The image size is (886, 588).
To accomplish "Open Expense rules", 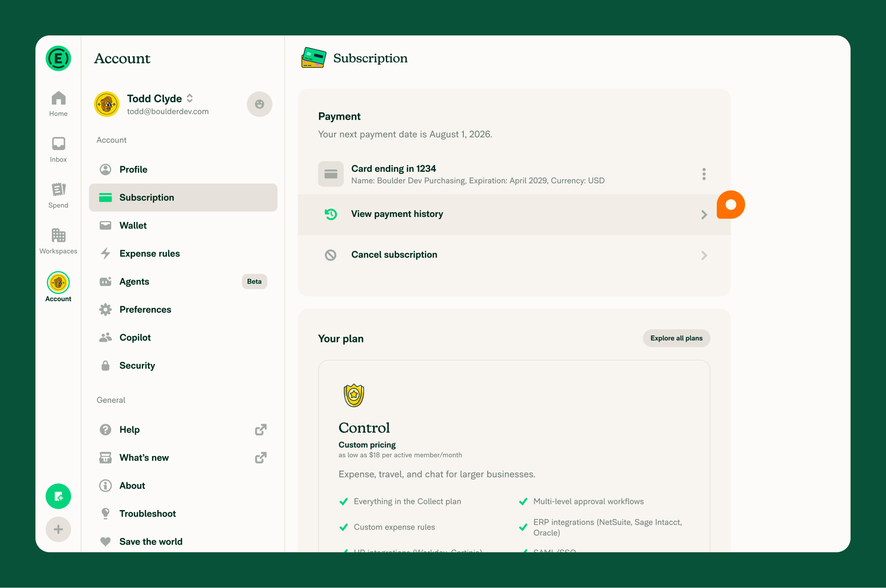I will coord(183,253).
